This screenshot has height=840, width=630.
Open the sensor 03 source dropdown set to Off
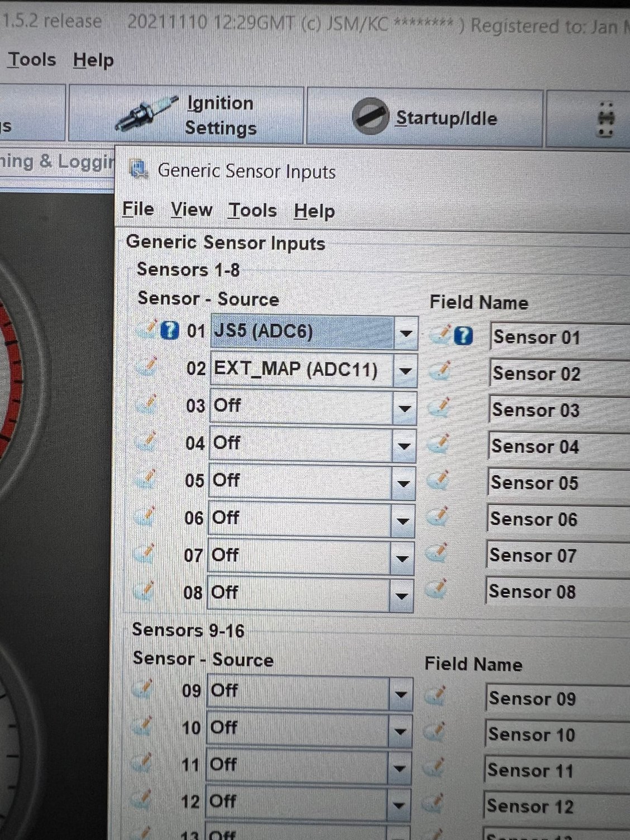[404, 408]
